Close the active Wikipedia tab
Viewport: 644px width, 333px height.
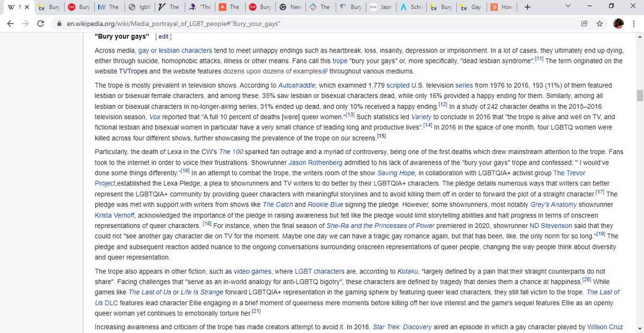coord(27,7)
